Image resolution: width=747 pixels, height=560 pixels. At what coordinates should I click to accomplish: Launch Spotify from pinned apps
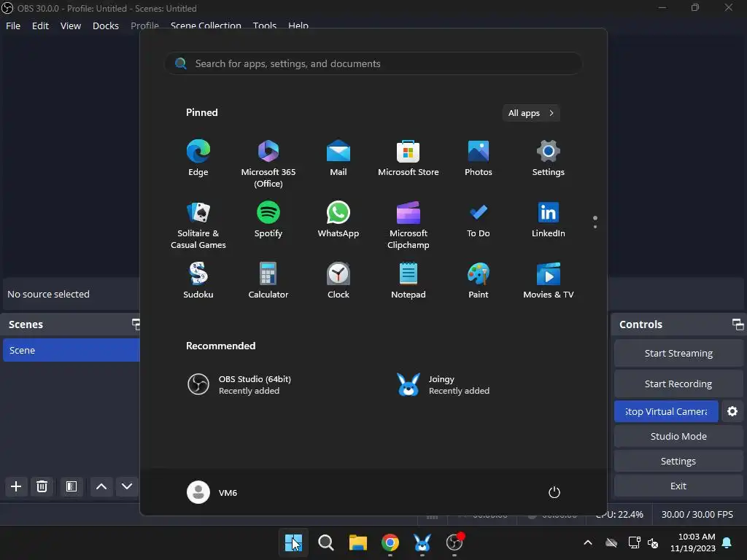[268, 220]
